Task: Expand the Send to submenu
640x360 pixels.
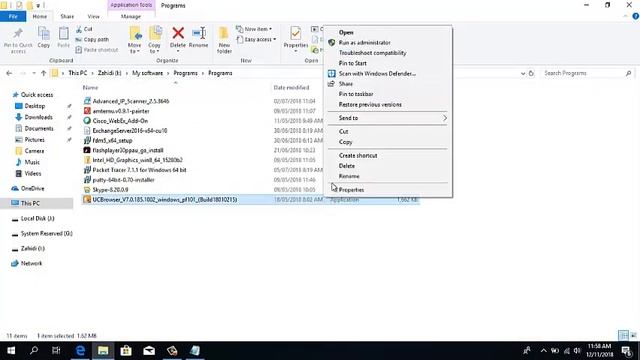Action: click(389, 118)
